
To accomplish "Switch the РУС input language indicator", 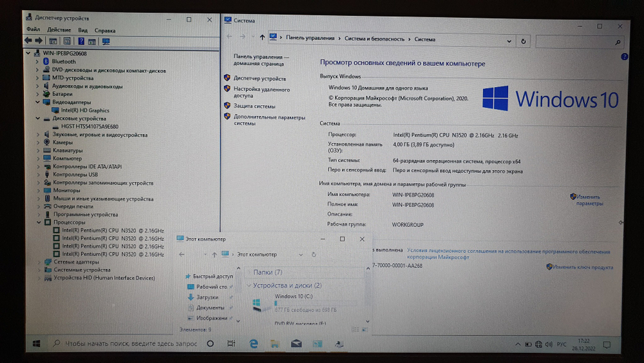I will click(562, 344).
